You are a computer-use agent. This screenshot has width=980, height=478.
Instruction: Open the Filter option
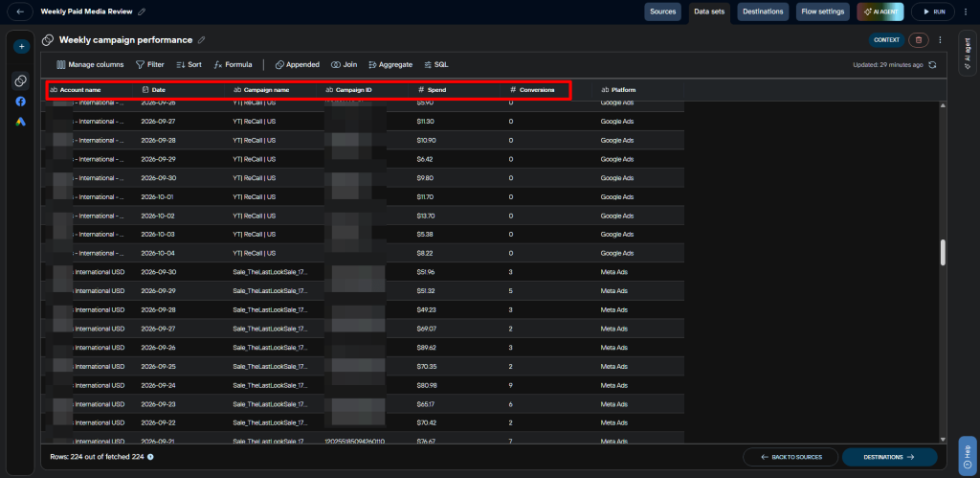click(x=150, y=64)
